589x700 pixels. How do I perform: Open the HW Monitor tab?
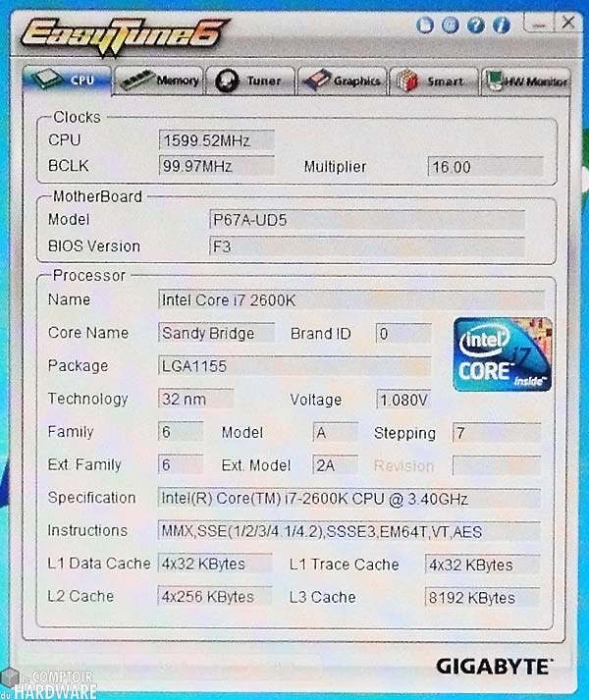(x=524, y=81)
